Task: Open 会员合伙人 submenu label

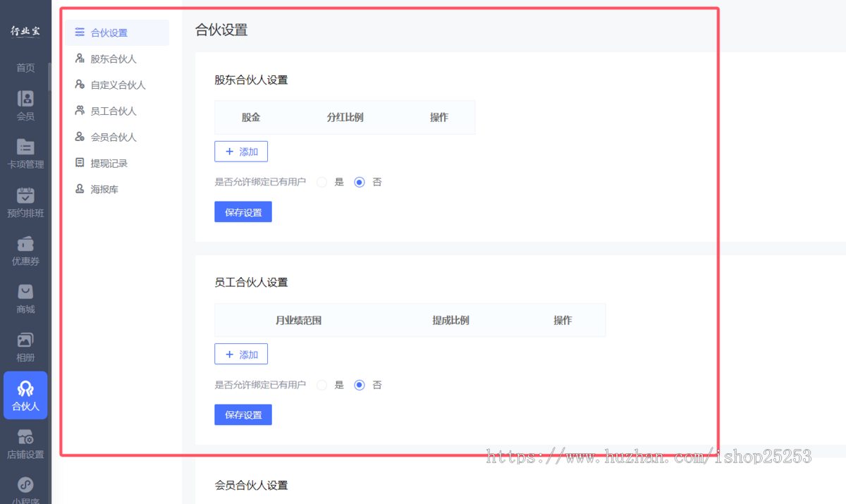Action: point(114,137)
